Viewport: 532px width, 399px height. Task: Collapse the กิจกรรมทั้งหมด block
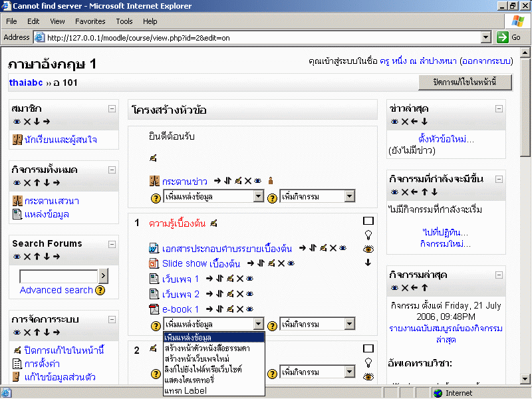(112, 169)
